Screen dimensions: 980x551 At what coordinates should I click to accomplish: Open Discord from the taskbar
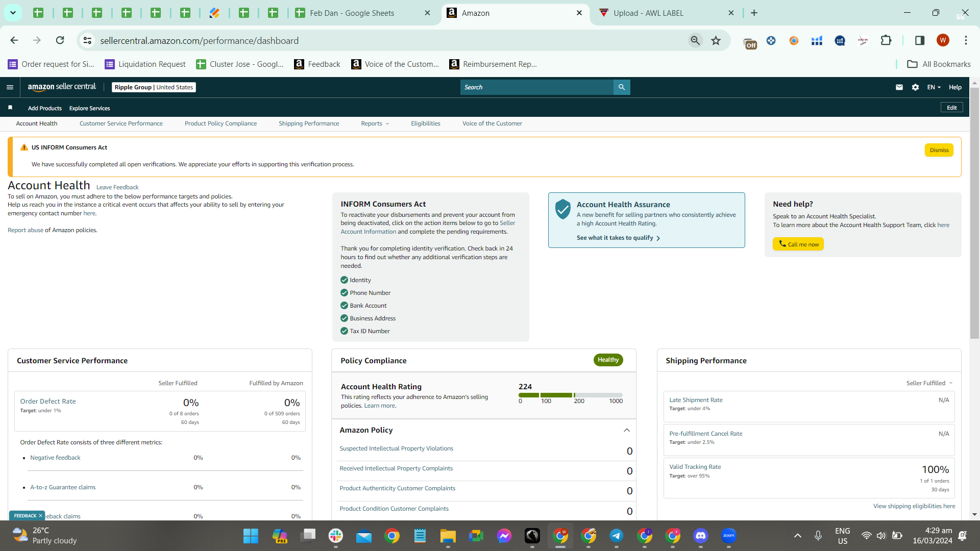[x=700, y=536]
